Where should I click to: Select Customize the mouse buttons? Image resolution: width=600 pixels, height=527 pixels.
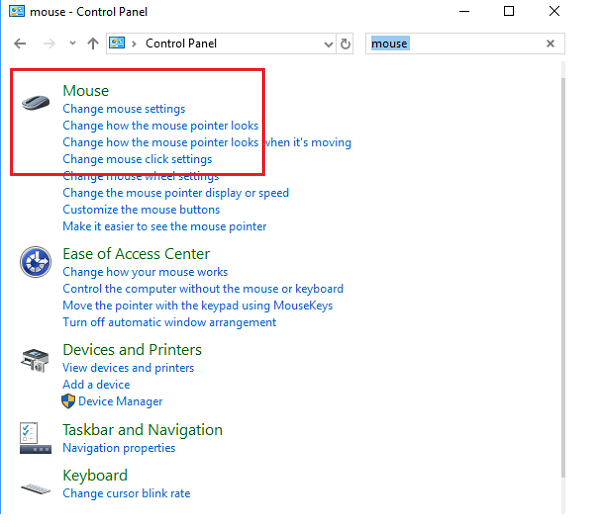pyautogui.click(x=141, y=210)
